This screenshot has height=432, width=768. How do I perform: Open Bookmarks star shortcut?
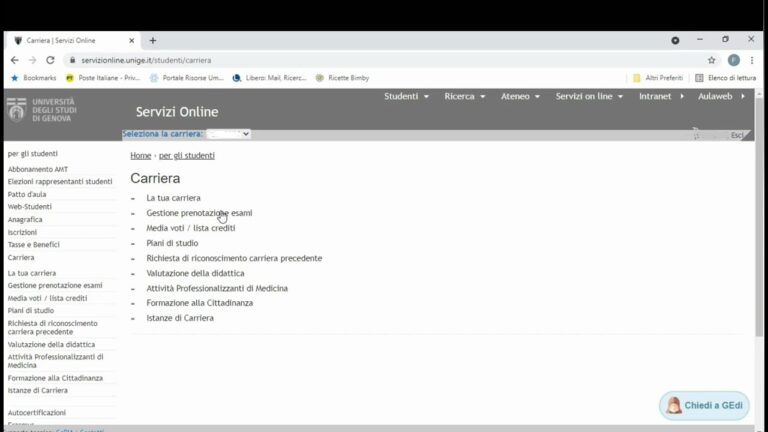[33, 78]
